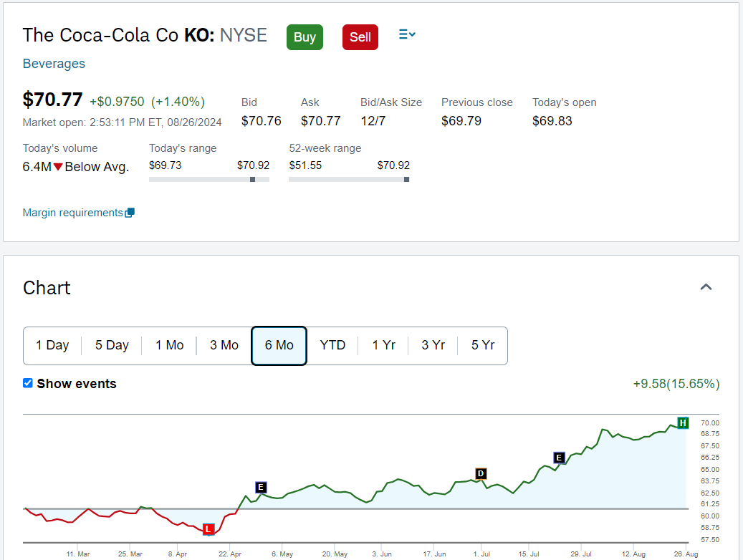Select the 6 Mo chart range
743x560 pixels.
[x=279, y=345]
